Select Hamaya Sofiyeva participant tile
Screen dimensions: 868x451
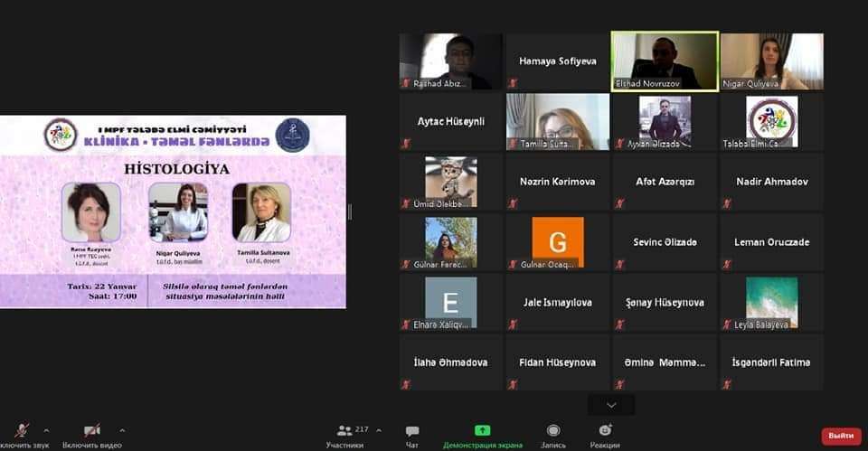(x=558, y=61)
